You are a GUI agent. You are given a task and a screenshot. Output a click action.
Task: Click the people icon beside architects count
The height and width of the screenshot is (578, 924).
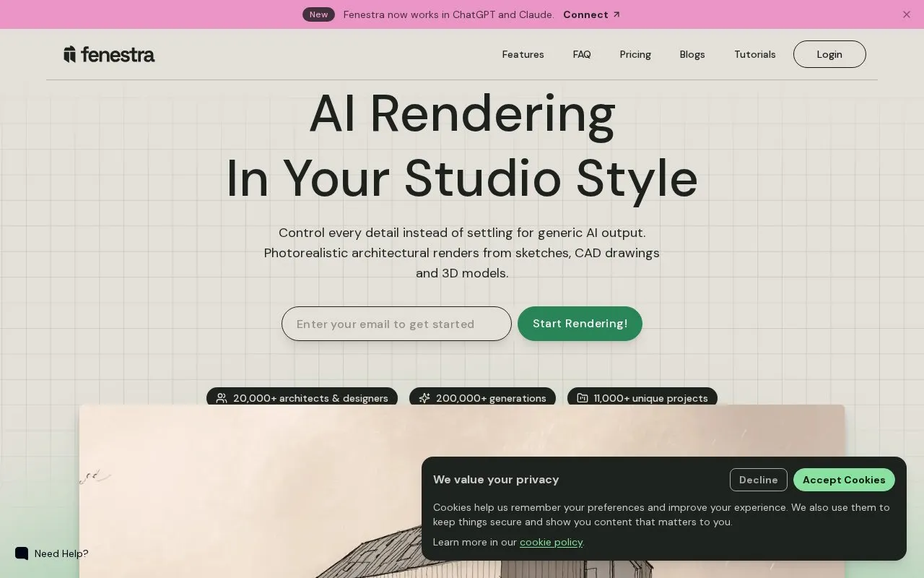click(222, 398)
